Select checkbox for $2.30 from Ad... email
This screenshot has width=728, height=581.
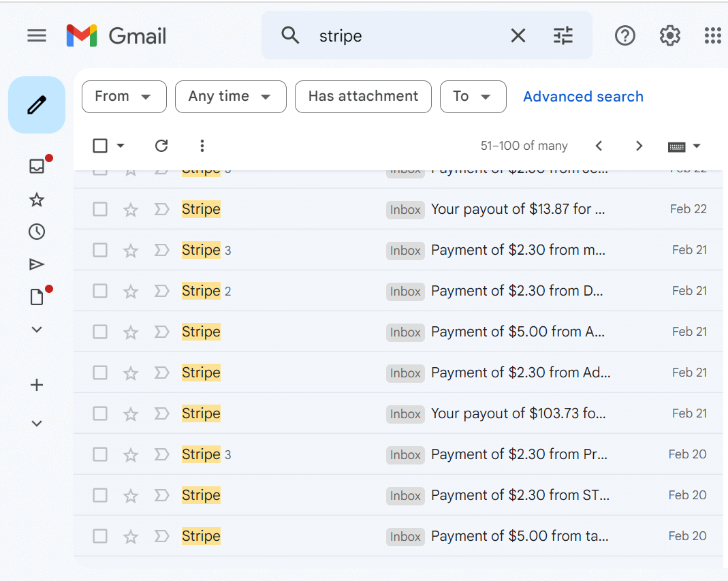tap(100, 373)
